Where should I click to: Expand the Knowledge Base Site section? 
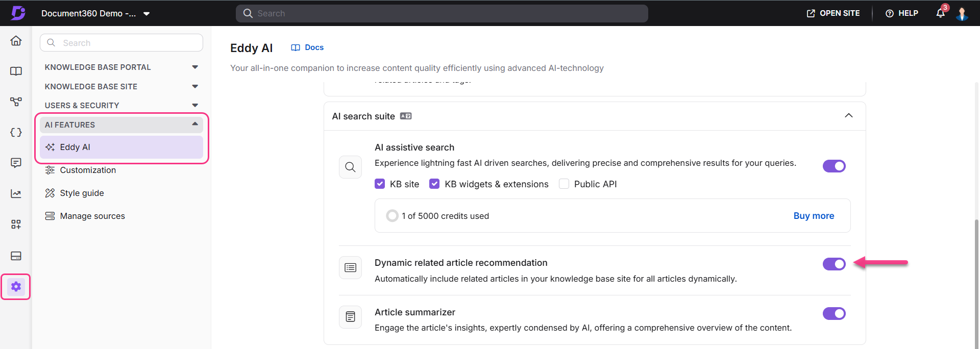(121, 87)
